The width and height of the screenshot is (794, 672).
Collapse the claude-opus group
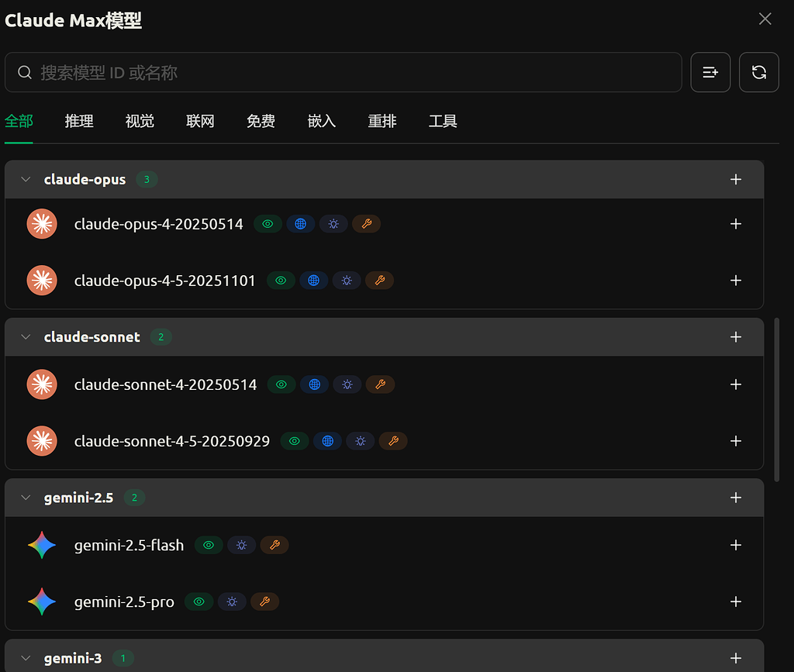26,179
